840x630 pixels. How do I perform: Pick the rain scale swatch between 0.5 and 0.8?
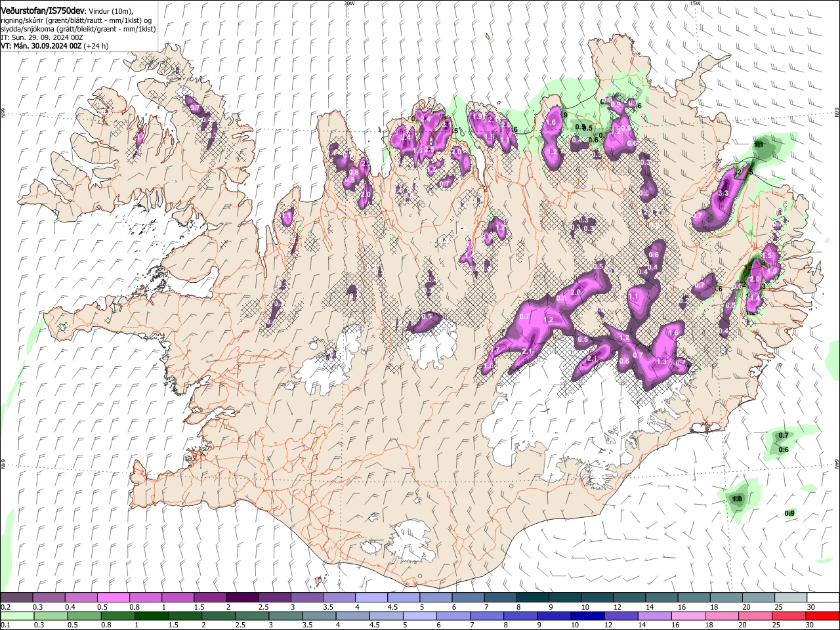[84, 616]
